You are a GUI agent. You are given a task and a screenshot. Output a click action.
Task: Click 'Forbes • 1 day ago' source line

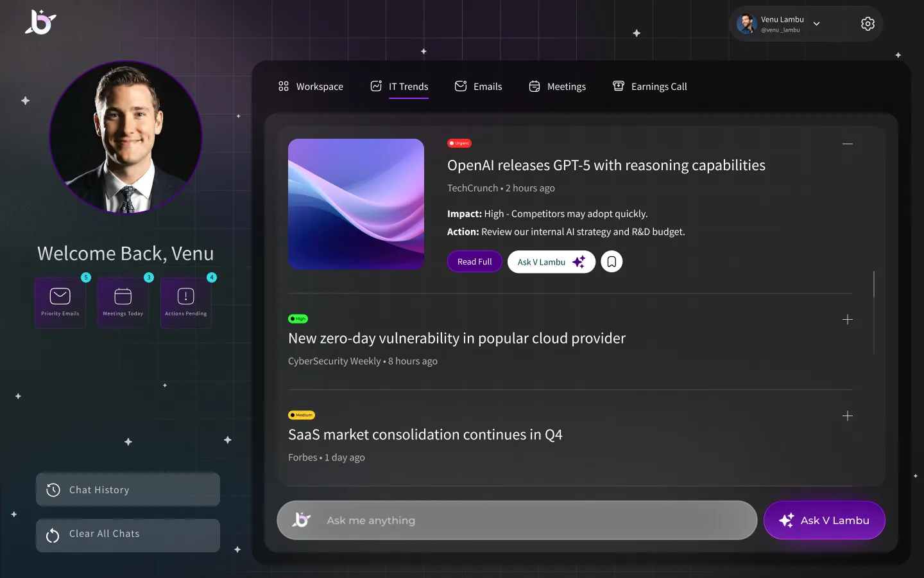click(327, 457)
